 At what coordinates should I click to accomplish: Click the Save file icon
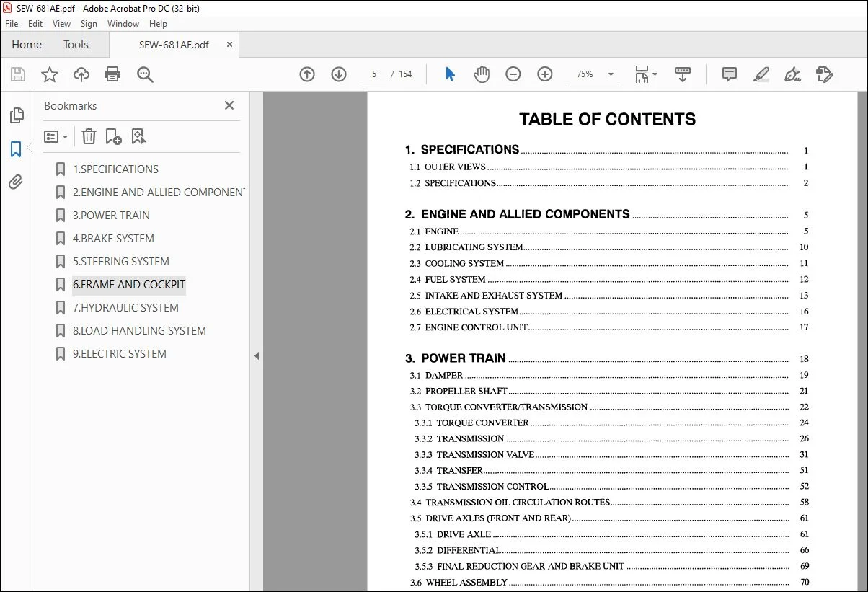(18, 74)
